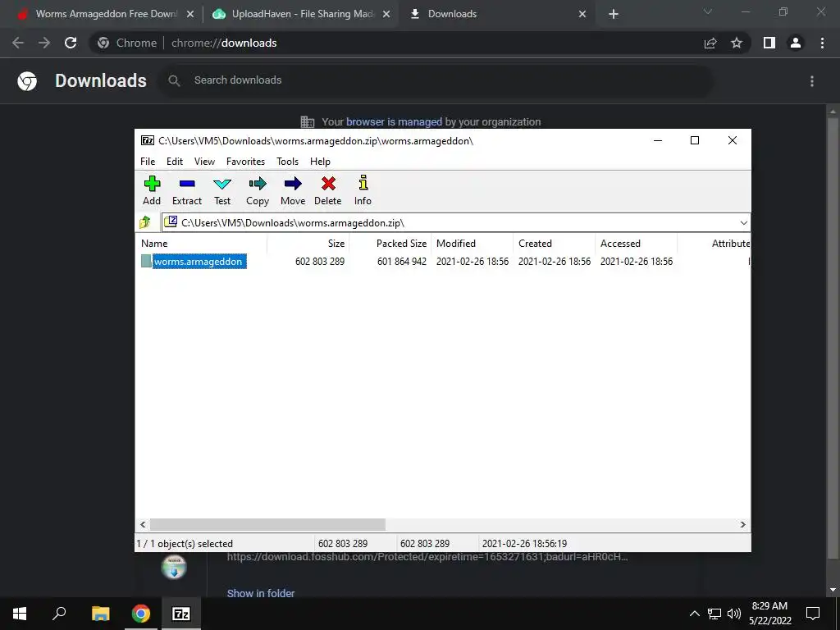
Task: Click the Show in folder link
Action: tap(260, 593)
